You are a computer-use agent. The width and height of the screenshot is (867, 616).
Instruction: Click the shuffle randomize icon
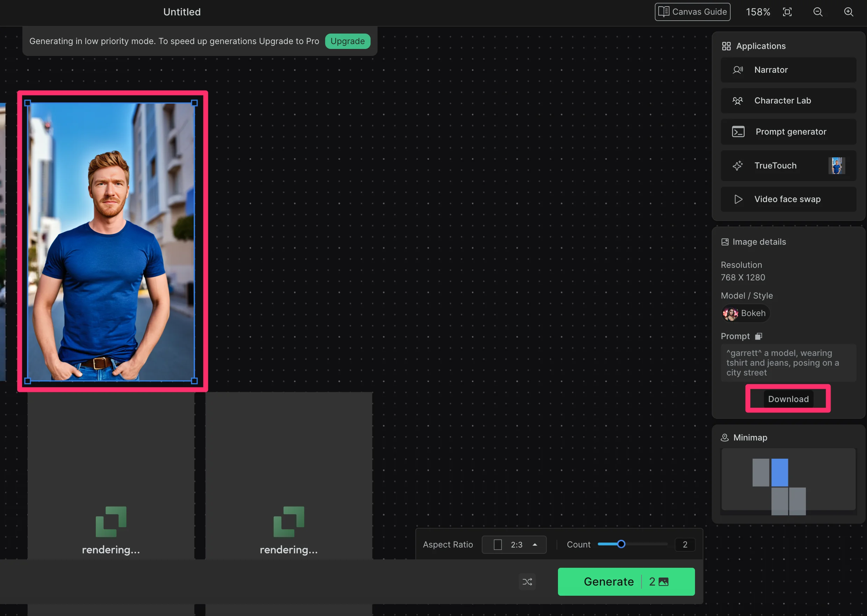tap(527, 582)
